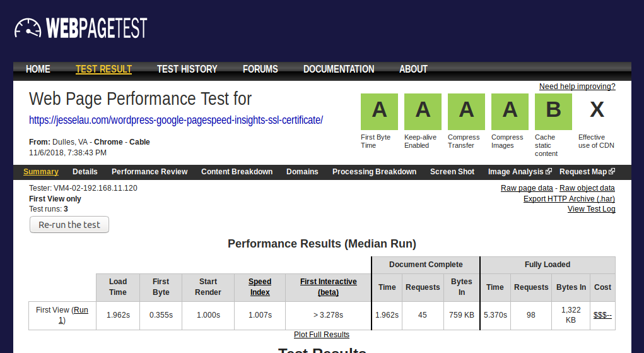Click the Fully Loaded bytes 1,322 KB
The height and width of the screenshot is (353, 644).
pyautogui.click(x=571, y=314)
